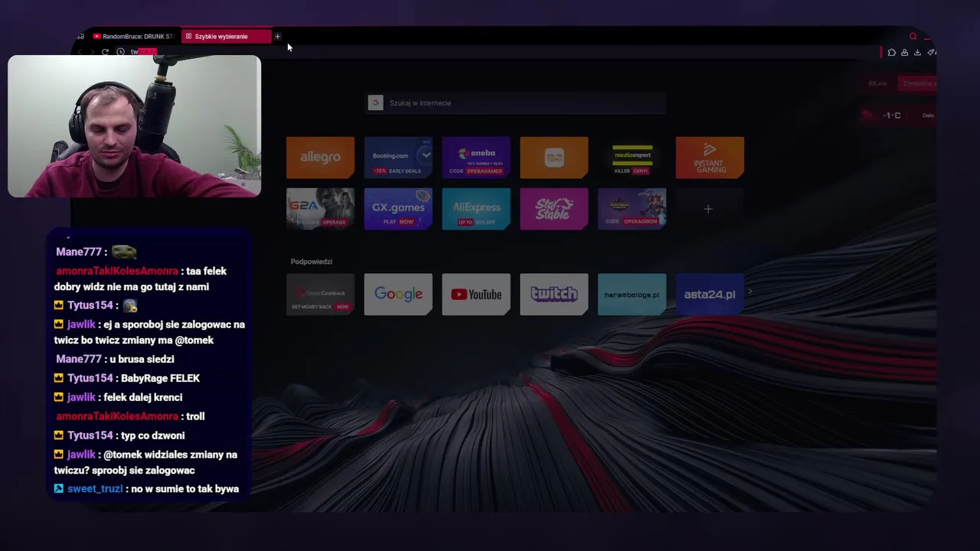980x551 pixels.
Task: Open the Google suggestion tile
Action: coord(398,295)
